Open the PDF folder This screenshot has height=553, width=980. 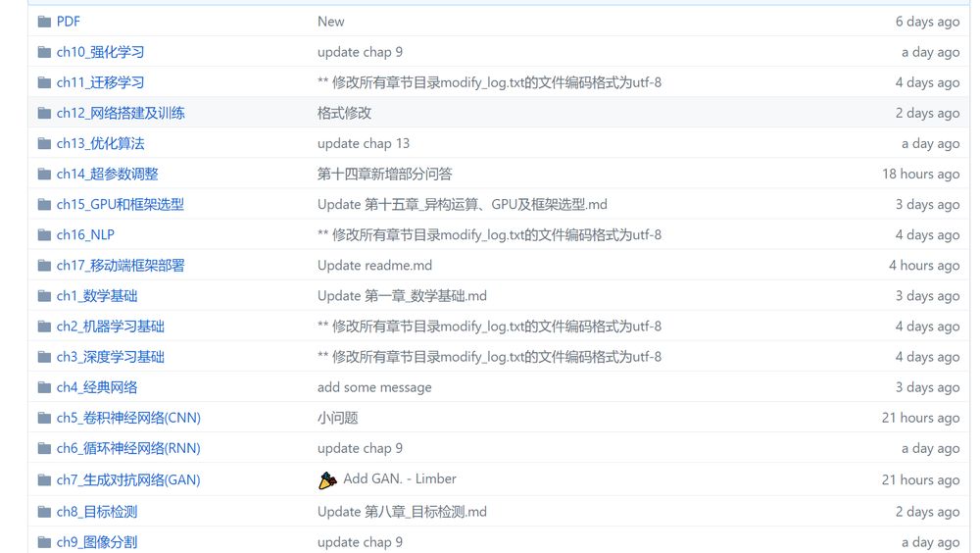click(x=69, y=22)
